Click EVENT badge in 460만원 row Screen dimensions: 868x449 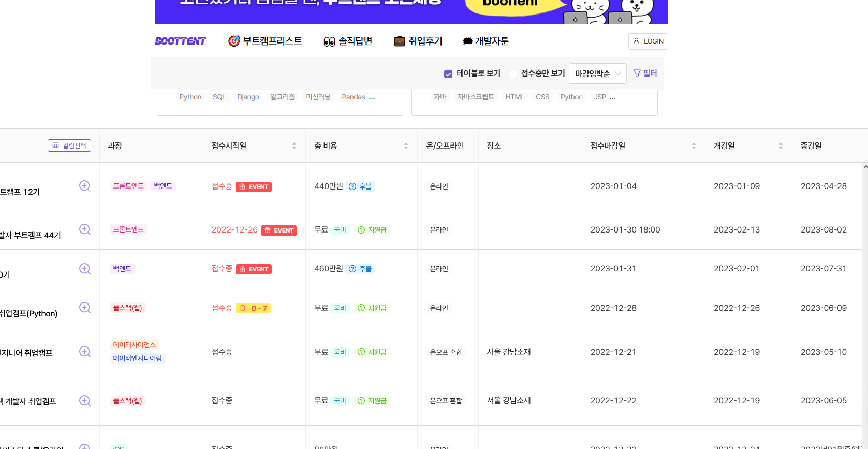click(254, 269)
